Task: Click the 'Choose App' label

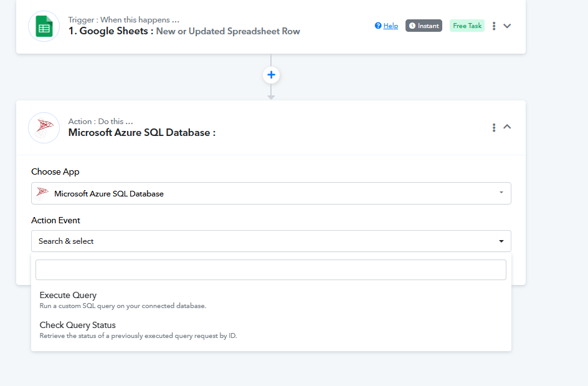Action: click(55, 171)
